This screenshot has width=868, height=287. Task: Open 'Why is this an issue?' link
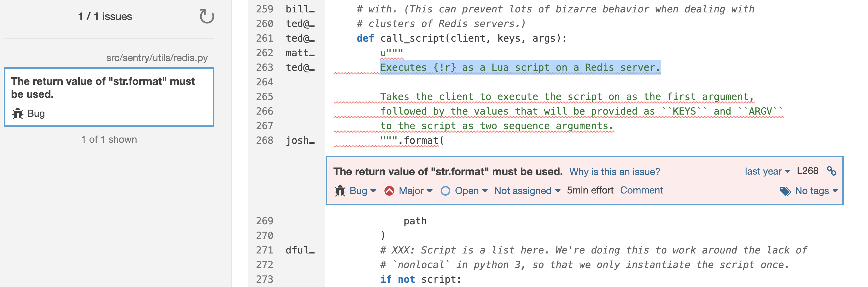(x=614, y=172)
